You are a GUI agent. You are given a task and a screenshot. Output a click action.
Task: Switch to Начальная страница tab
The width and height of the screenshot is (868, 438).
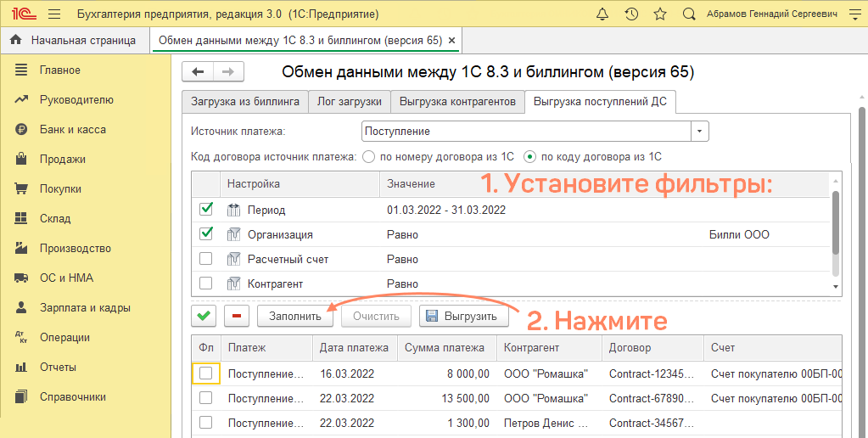74,41
